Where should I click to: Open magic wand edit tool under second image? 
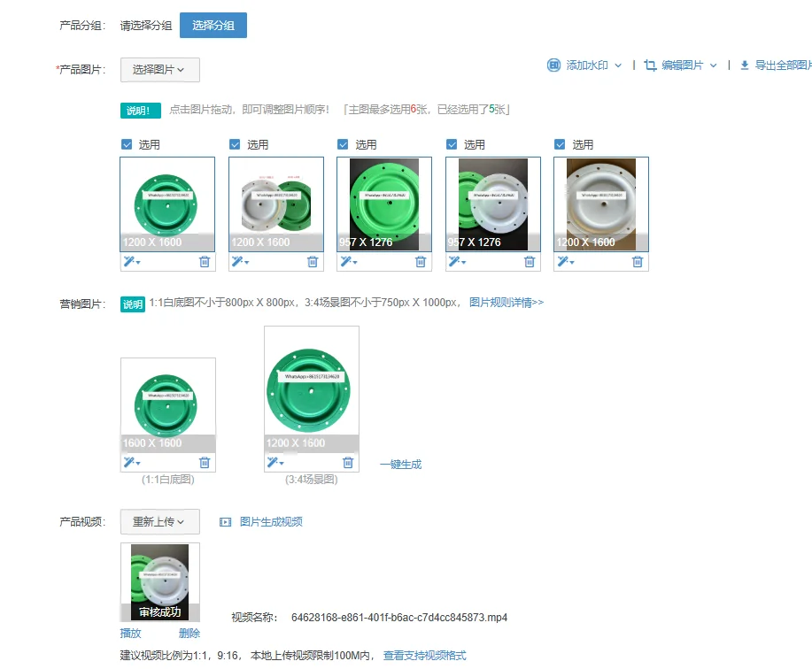point(240,262)
